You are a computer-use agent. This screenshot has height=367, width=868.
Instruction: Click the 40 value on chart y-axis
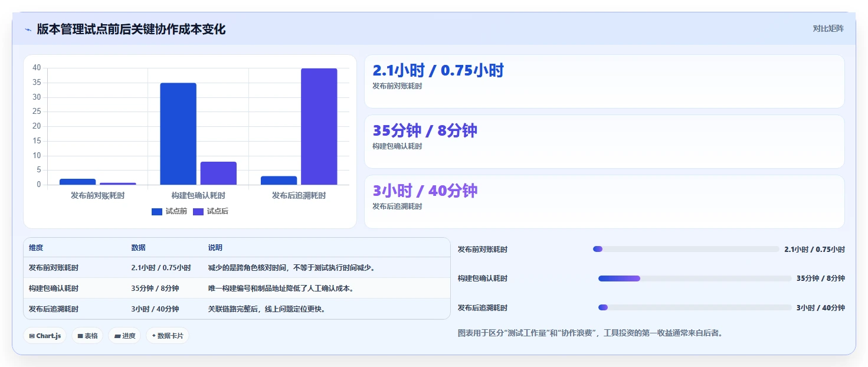(x=37, y=68)
